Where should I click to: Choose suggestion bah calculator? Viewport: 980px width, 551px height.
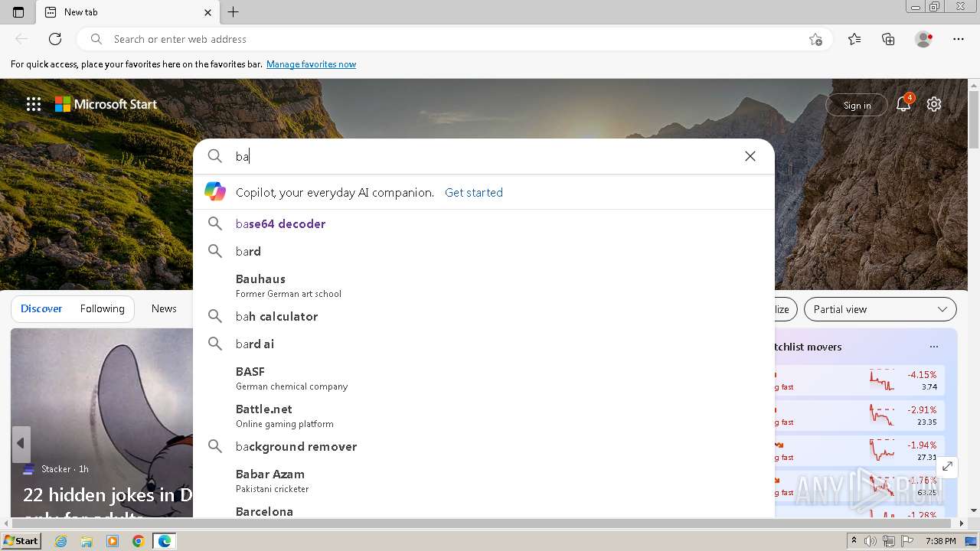tap(484, 316)
